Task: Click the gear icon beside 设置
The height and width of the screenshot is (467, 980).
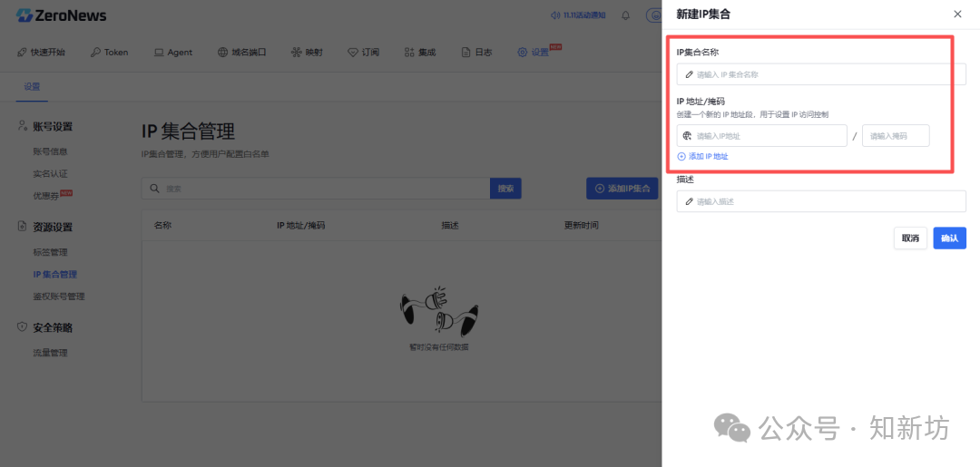Action: 522,53
